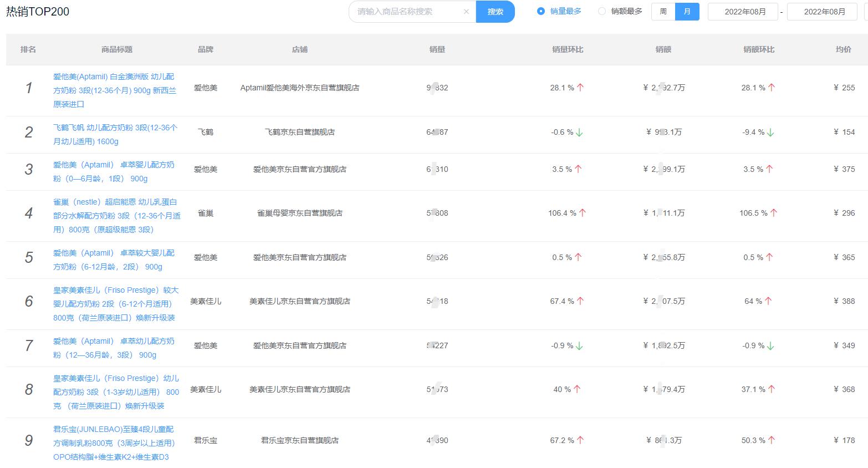Click the up arrow beside 64% in 销额环比 column
868x468 pixels.
pos(768,301)
